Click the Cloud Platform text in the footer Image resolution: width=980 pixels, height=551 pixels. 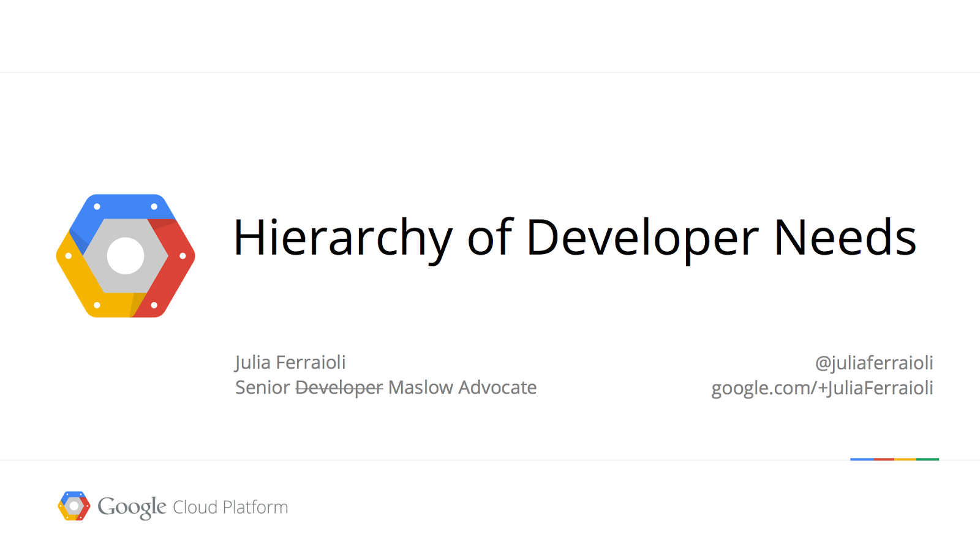[x=230, y=507]
